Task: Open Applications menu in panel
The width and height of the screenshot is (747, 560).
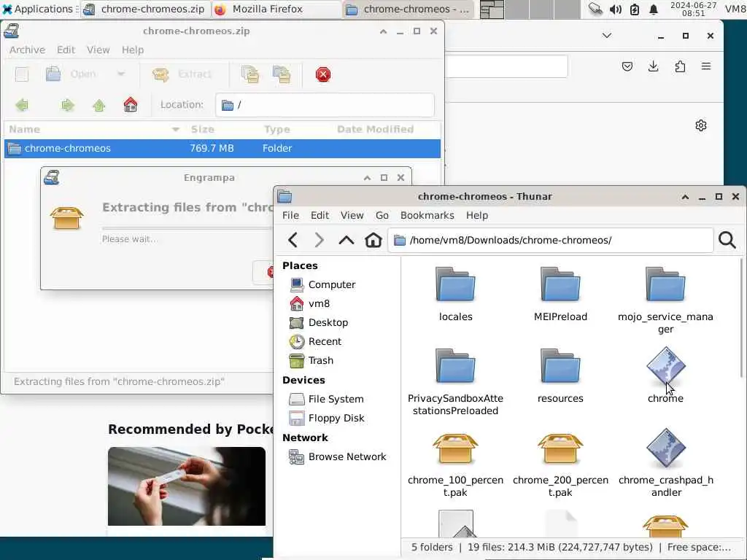Action: [x=38, y=9]
